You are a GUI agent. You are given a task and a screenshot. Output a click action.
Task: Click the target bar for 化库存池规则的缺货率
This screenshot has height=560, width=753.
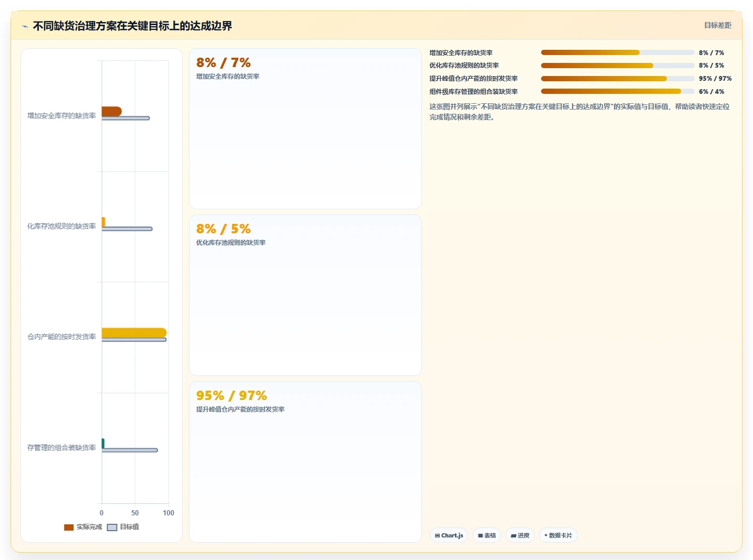tap(127, 229)
